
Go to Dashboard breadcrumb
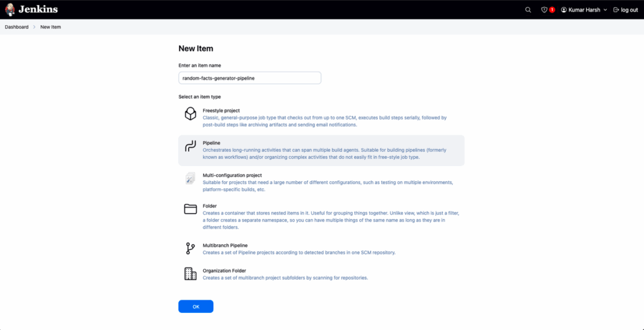(16, 27)
